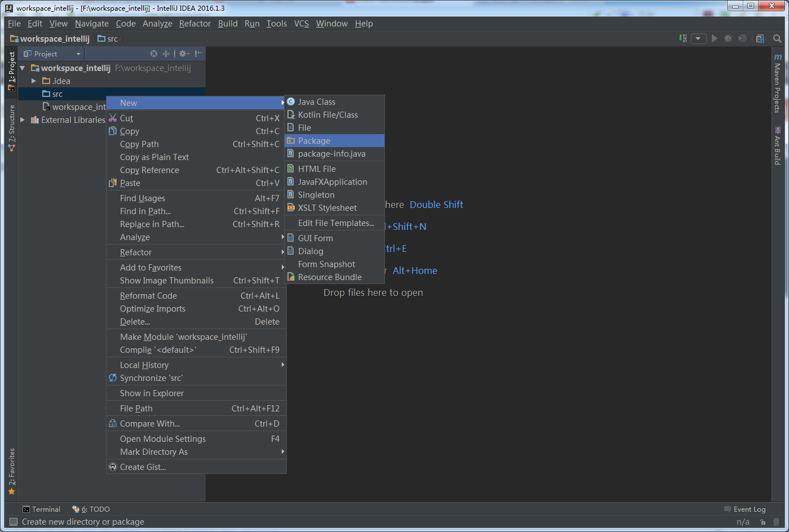Click workspace_intellij breadcrumb in navigation bar
The image size is (789, 532).
click(50, 39)
